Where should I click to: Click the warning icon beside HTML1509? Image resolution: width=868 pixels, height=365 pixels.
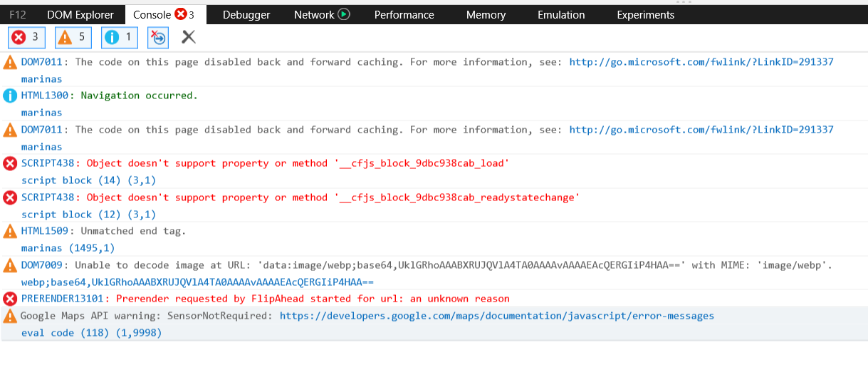10,231
